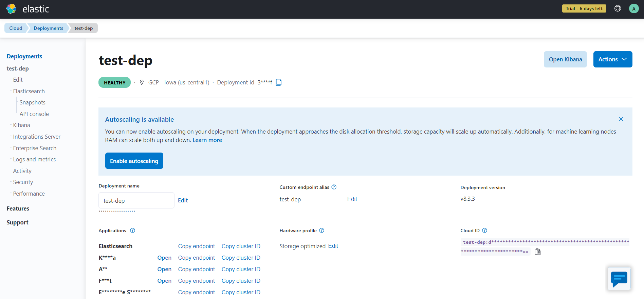Select Edit in the sidebar
This screenshot has width=644, height=299.
tap(18, 80)
